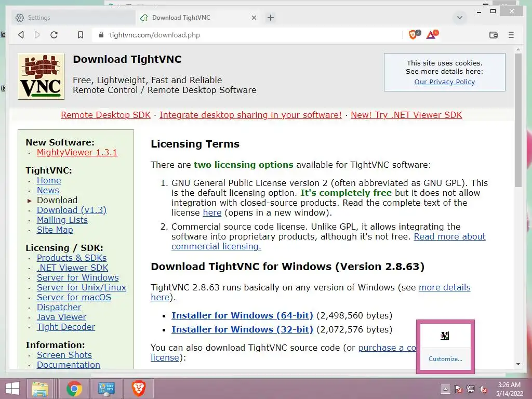Click the current 'Download' sidebar item
532x399 pixels.
pyautogui.click(x=57, y=200)
